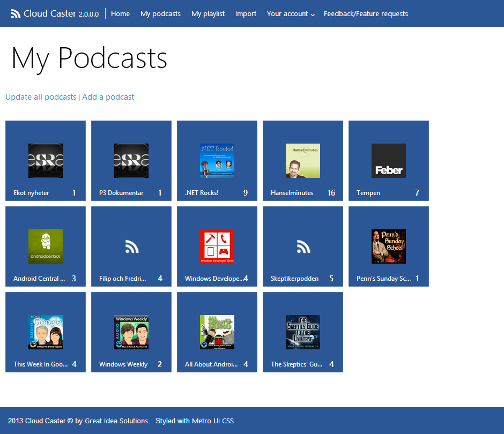Open the Windows Weekly cover art
Viewport: 504px width, 434px height.
131,332
